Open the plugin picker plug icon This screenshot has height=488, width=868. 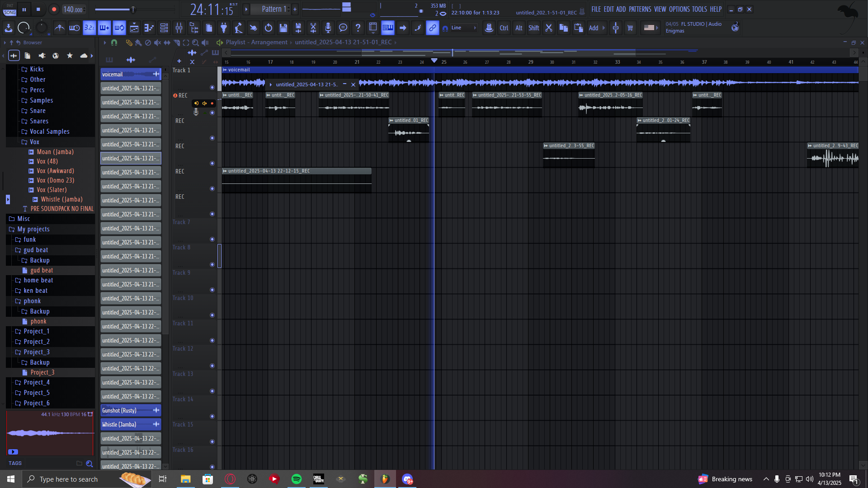224,28
